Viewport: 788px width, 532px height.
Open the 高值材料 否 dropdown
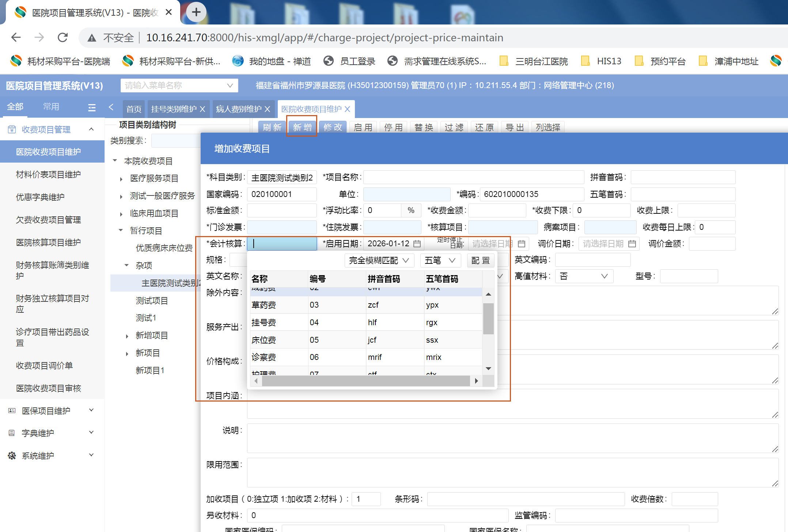click(x=584, y=276)
